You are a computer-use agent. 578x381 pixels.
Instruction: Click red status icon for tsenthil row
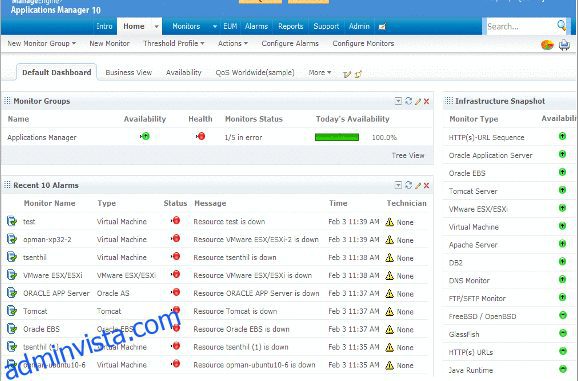[x=175, y=256]
